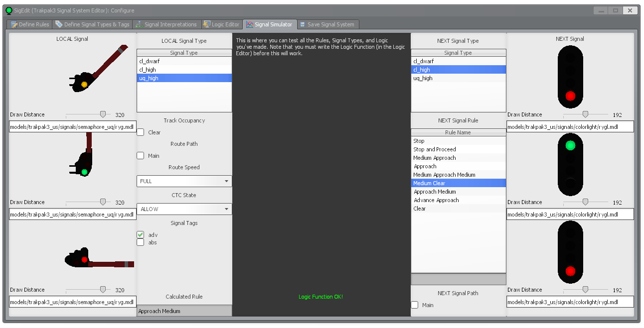Enable the abs signal tag
This screenshot has width=644, height=328.
[x=141, y=242]
